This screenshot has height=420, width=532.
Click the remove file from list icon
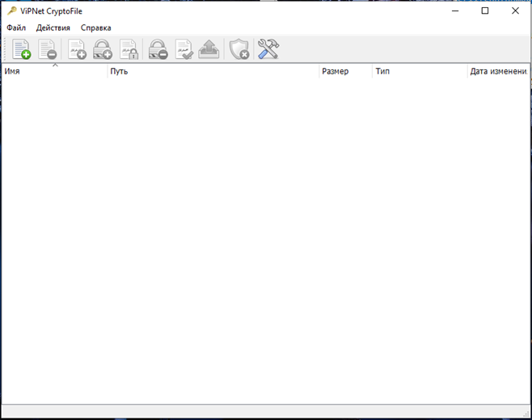pyautogui.click(x=48, y=49)
